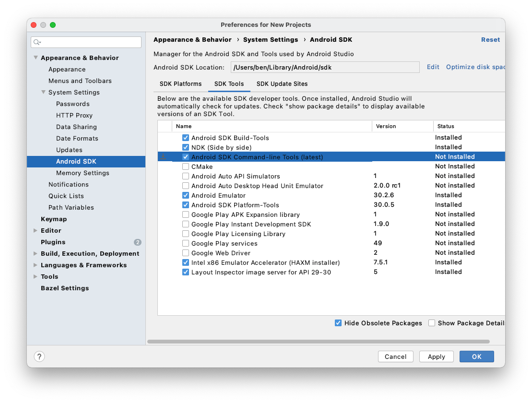
Task: Click Not Installed status of CMake
Action: [455, 166]
